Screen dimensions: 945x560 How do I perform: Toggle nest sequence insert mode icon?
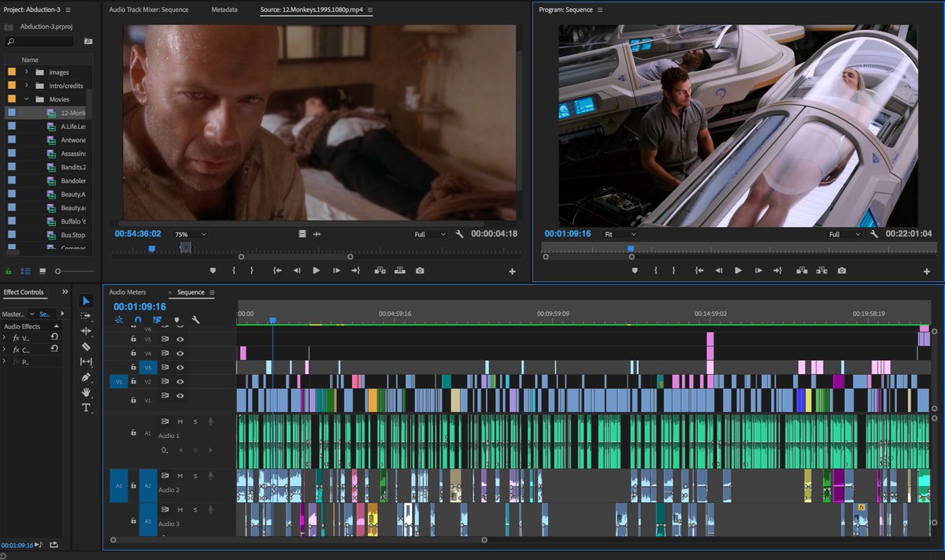(119, 320)
